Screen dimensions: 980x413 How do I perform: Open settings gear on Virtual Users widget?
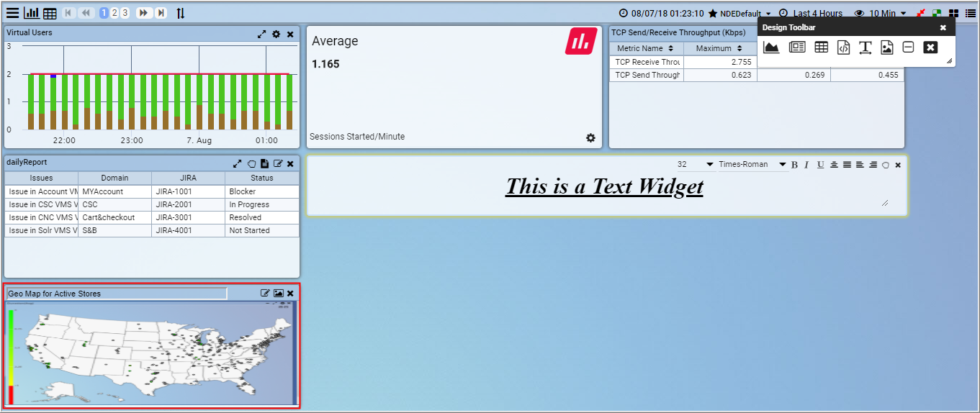click(x=276, y=34)
